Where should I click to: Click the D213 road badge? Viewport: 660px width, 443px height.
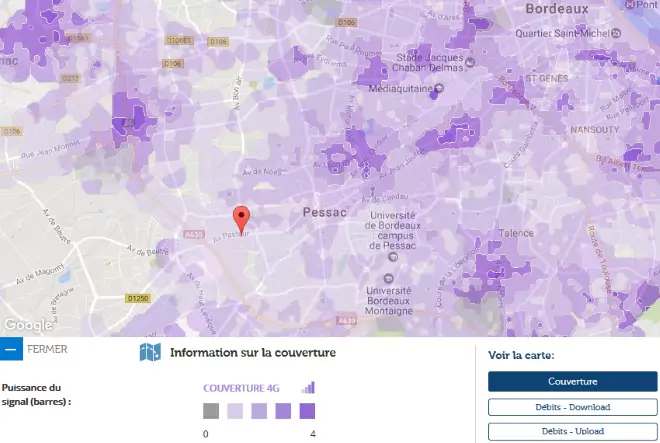(70, 78)
